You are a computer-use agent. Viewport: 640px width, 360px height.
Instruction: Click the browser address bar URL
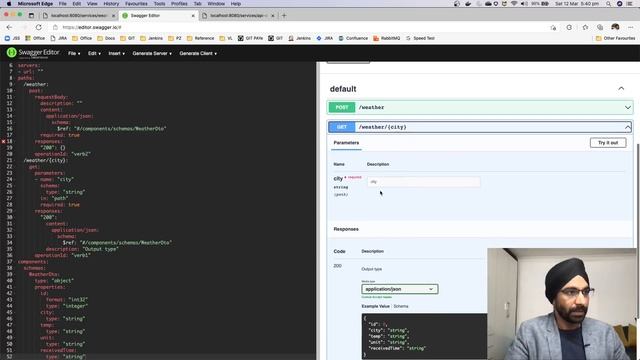pyautogui.click(x=92, y=27)
